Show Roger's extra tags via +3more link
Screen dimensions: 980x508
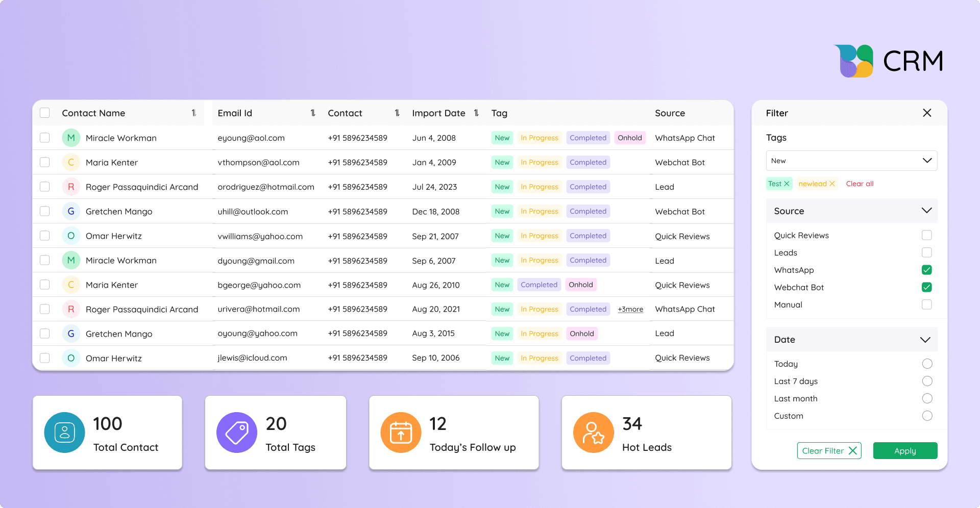(x=630, y=309)
